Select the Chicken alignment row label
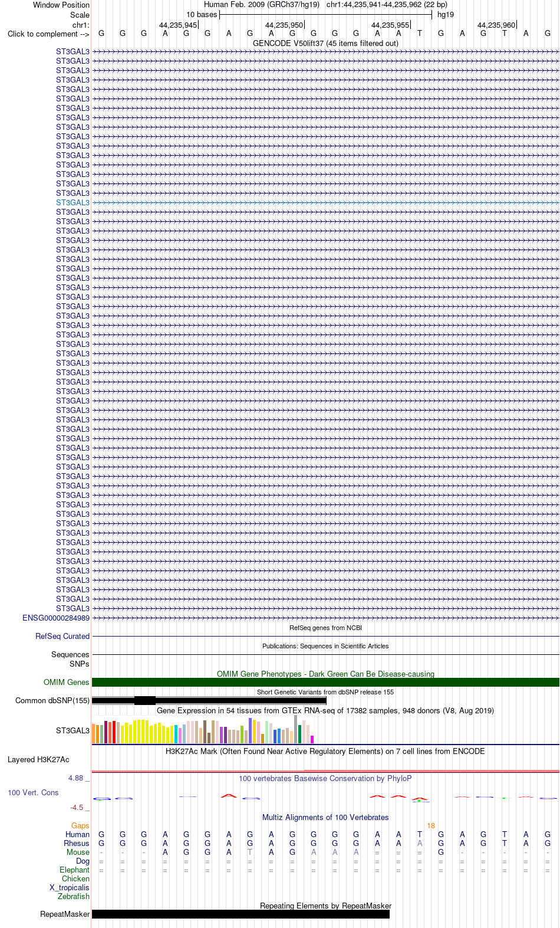 pos(75,878)
